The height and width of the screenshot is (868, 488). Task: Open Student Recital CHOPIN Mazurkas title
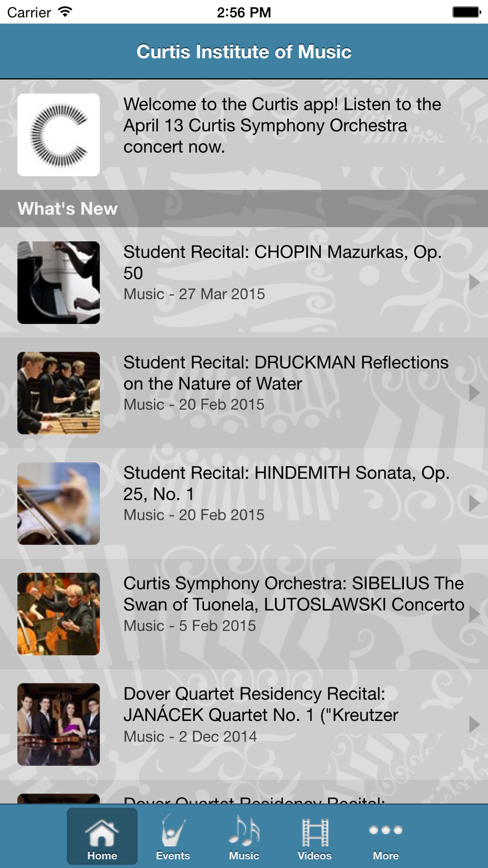click(282, 262)
